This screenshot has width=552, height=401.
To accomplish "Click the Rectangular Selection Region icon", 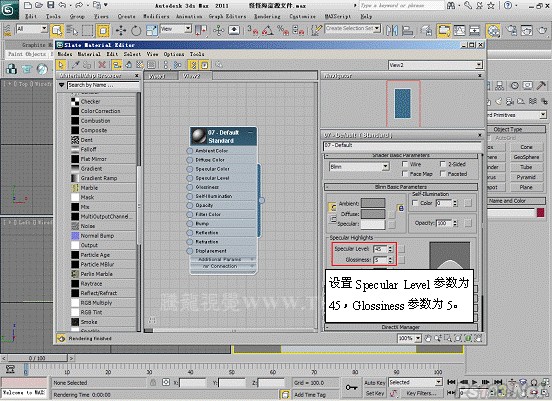I will [x=88, y=31].
